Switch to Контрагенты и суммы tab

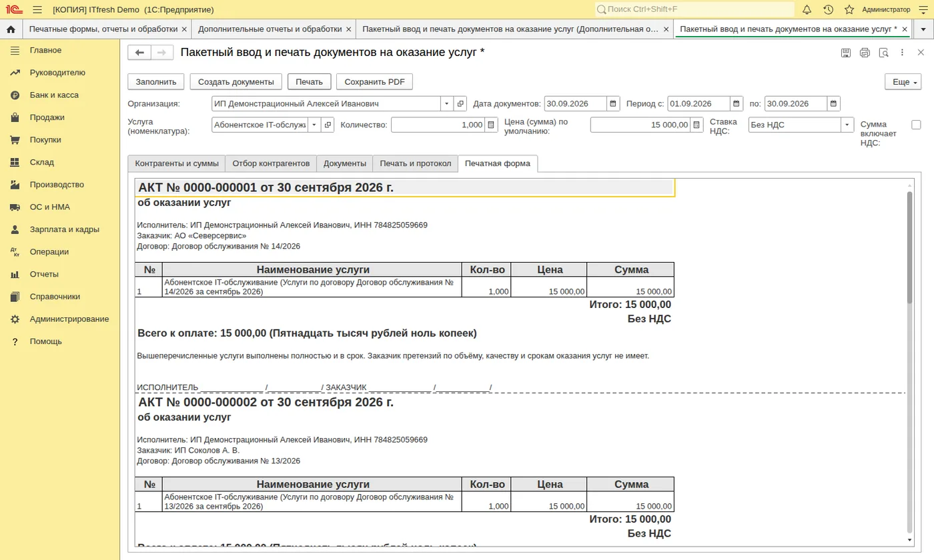pos(176,163)
